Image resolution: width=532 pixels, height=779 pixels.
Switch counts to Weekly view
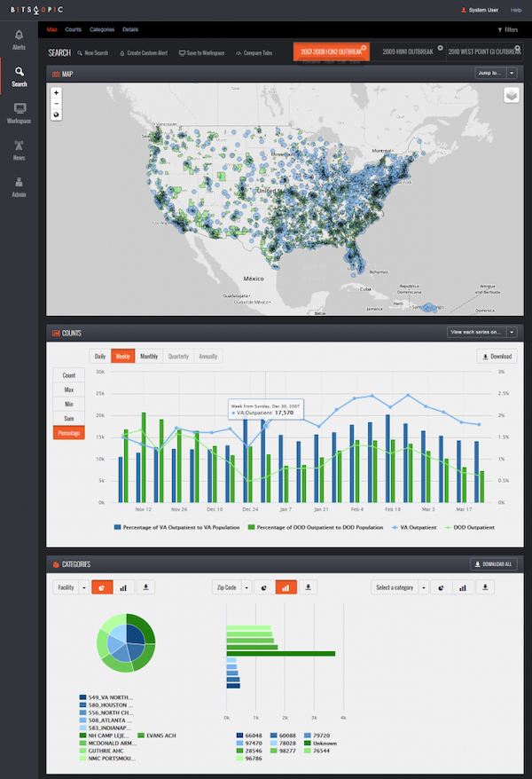(x=122, y=356)
